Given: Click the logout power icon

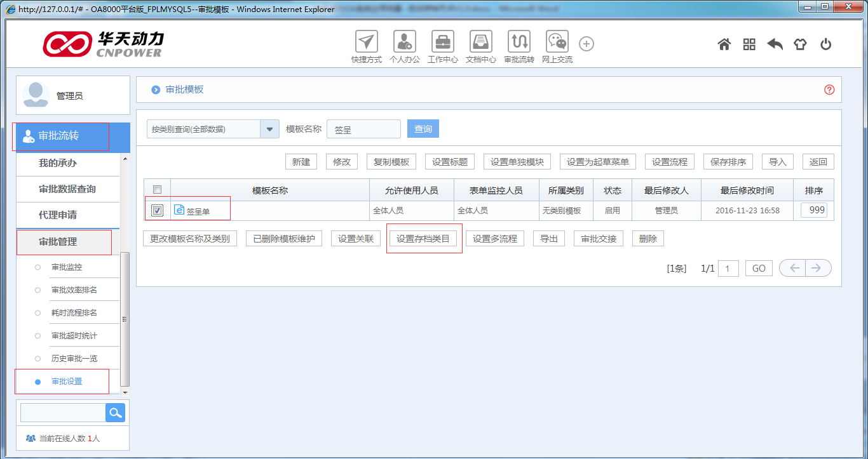Looking at the screenshot, I should [825, 44].
